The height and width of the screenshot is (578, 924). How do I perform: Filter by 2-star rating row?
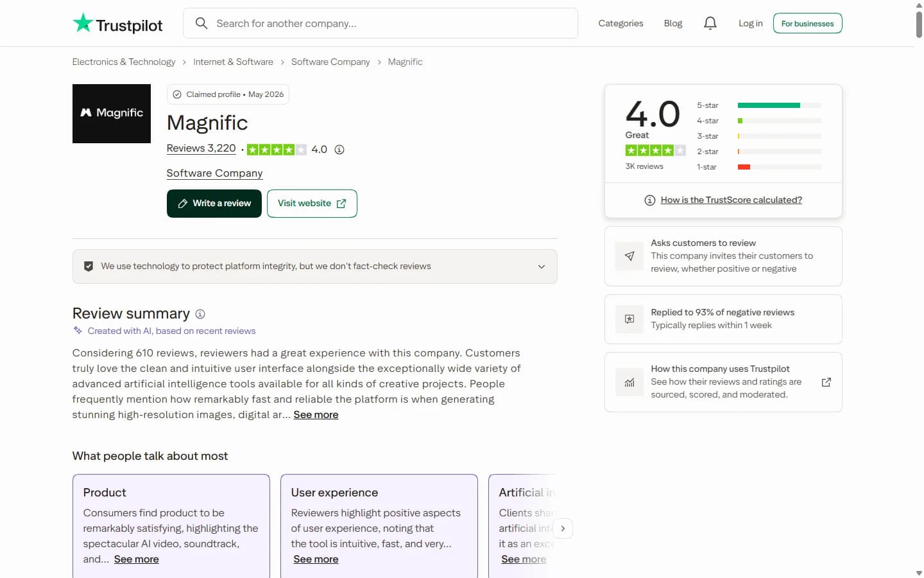pyautogui.click(x=758, y=152)
